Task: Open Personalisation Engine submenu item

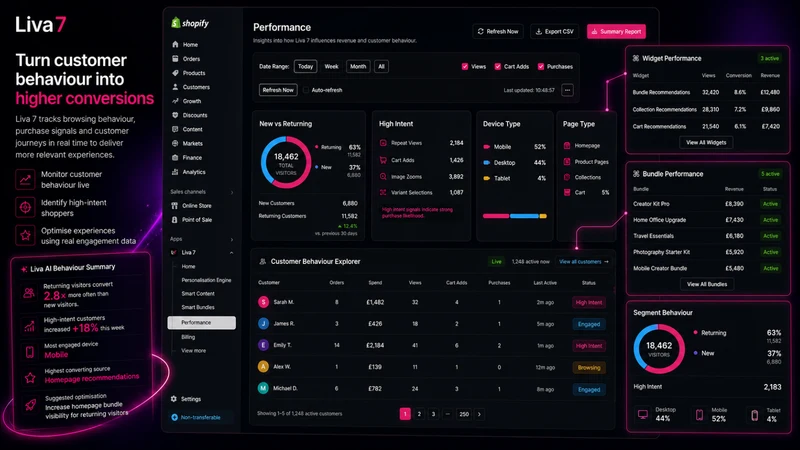Action: tap(206, 280)
